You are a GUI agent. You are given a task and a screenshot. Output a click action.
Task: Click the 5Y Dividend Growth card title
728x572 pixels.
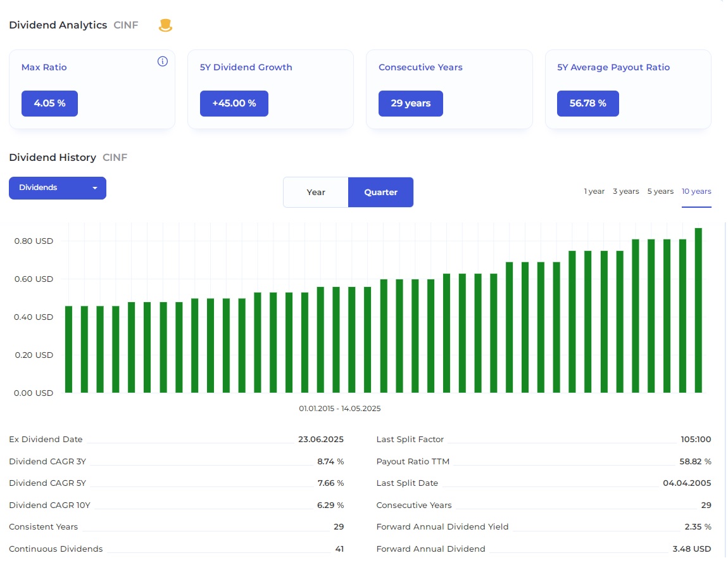click(246, 67)
